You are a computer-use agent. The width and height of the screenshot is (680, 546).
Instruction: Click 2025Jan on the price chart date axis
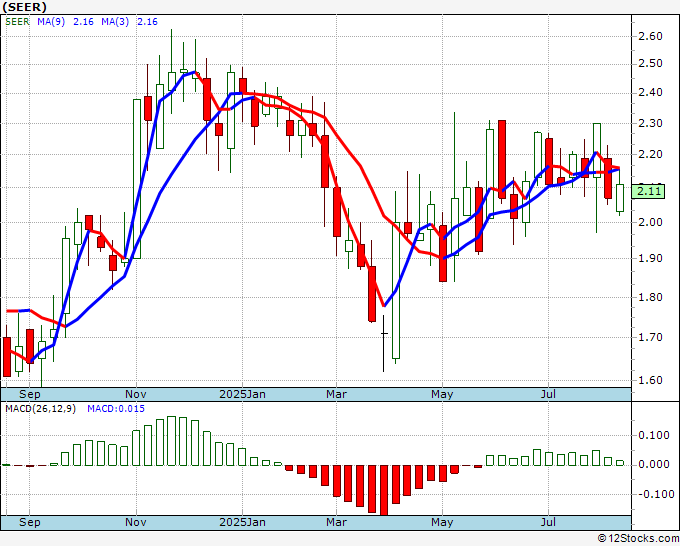(242, 394)
